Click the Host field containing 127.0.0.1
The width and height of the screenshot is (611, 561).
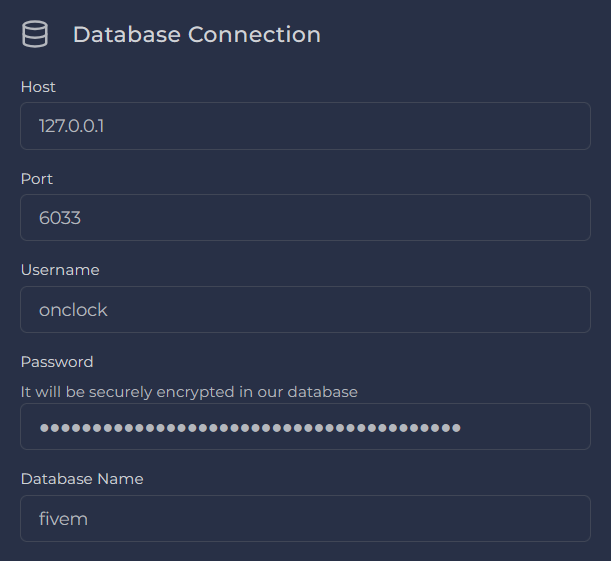click(306, 126)
